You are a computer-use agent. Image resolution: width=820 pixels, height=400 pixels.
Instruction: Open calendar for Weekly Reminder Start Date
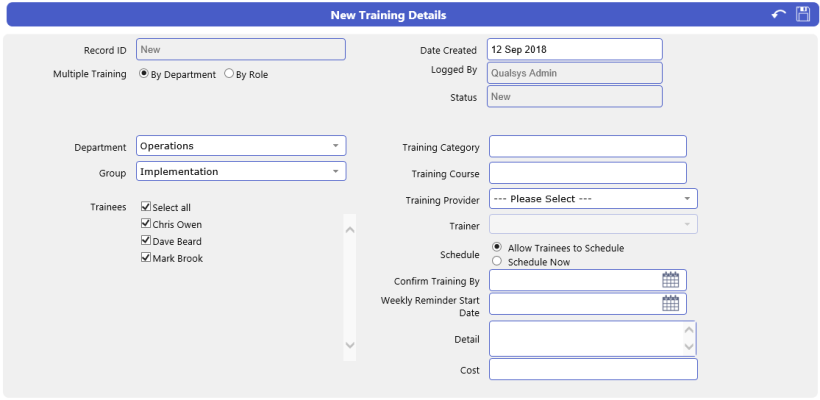670,303
